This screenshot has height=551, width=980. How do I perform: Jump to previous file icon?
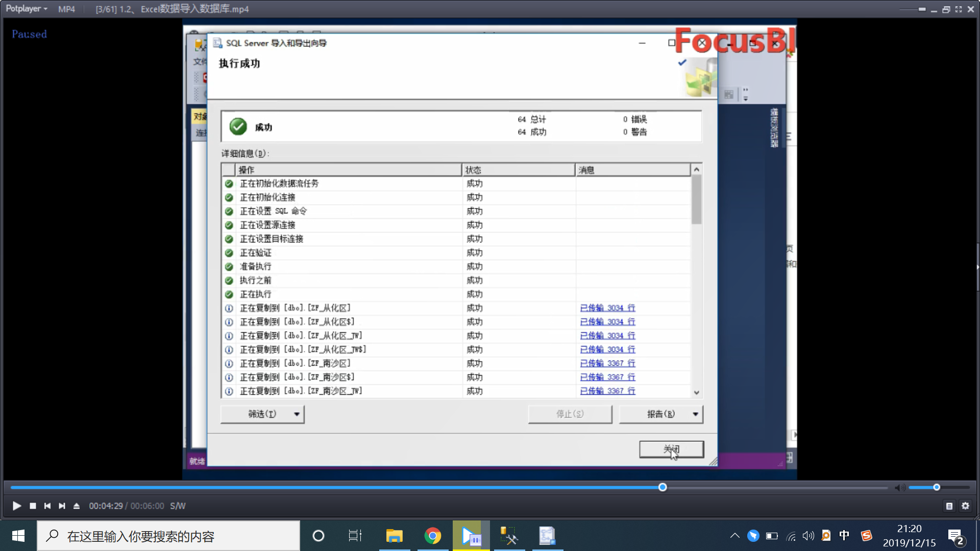(x=47, y=506)
